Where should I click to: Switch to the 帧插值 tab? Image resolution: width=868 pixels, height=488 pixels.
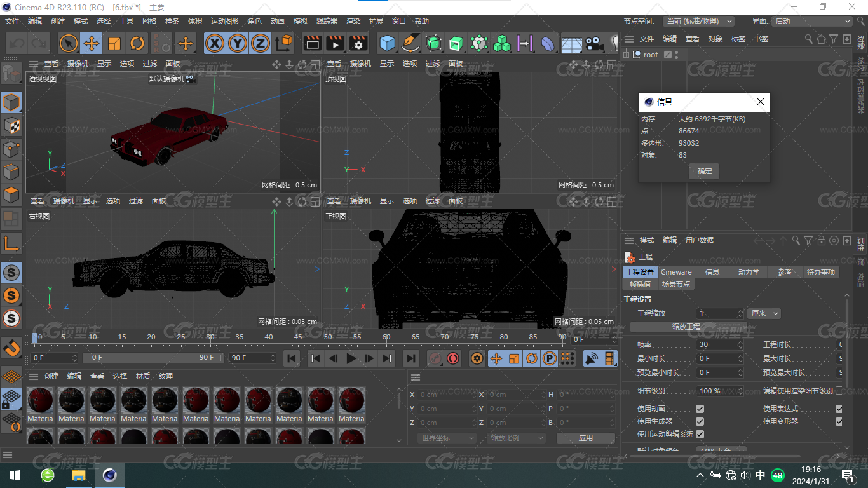click(x=640, y=284)
